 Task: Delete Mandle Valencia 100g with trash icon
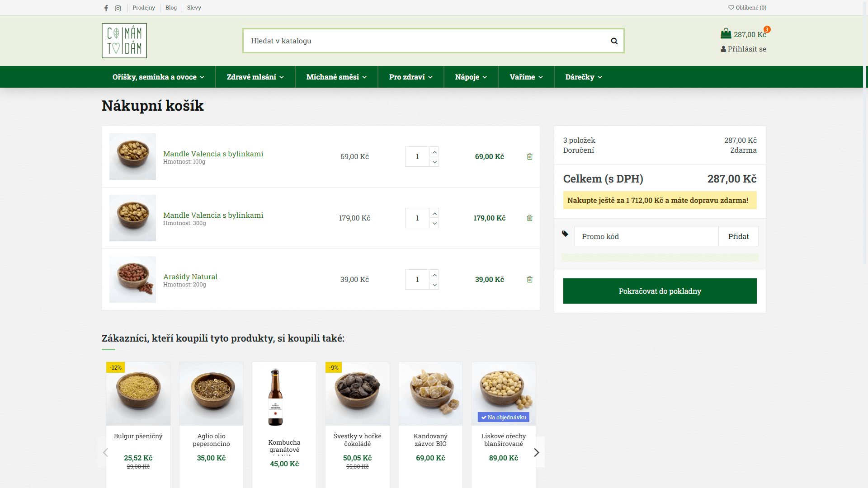(x=530, y=157)
